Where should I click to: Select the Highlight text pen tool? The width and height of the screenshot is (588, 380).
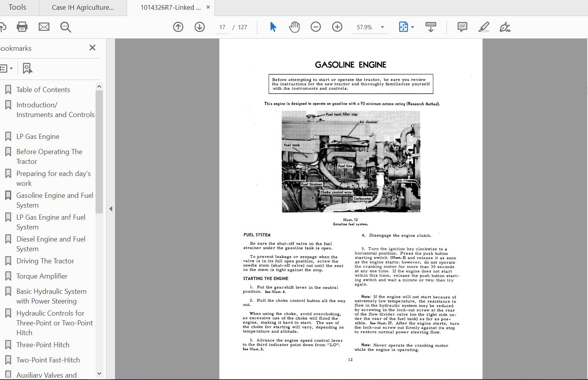484,27
